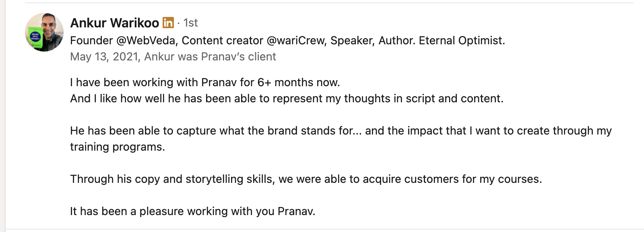Click the 1st degree connection label

coord(190,23)
